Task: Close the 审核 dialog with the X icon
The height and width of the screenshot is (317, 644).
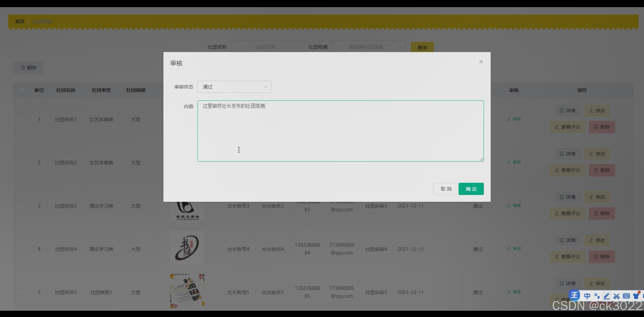Action: pos(481,62)
